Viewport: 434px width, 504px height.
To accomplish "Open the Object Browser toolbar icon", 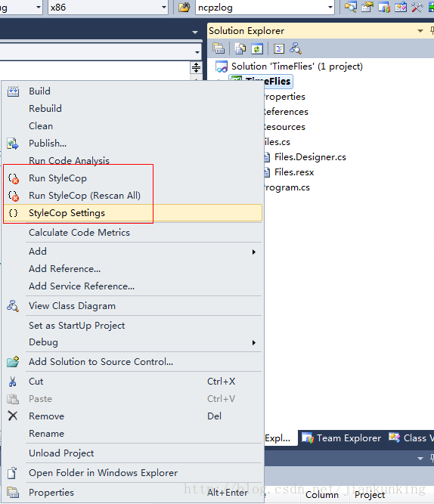I will click(x=401, y=7).
